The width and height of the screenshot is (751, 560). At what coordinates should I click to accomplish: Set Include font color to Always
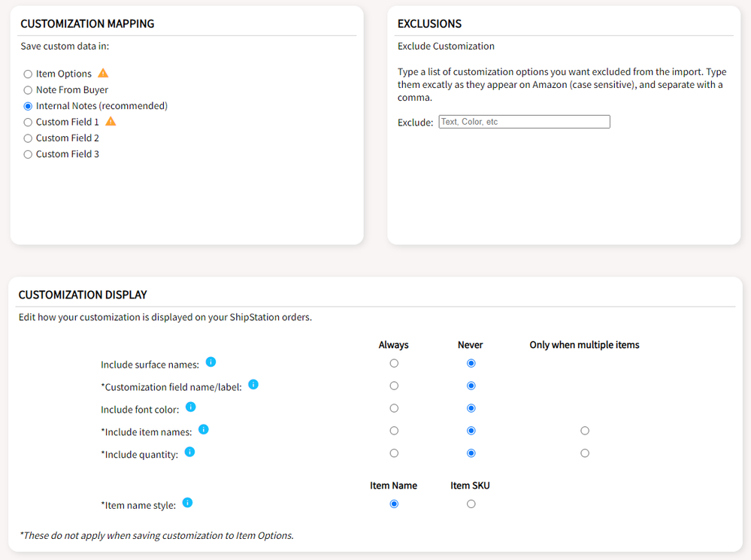(x=394, y=408)
